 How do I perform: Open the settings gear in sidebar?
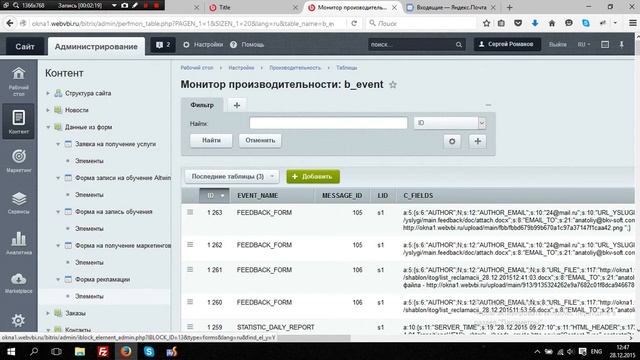coord(18,320)
